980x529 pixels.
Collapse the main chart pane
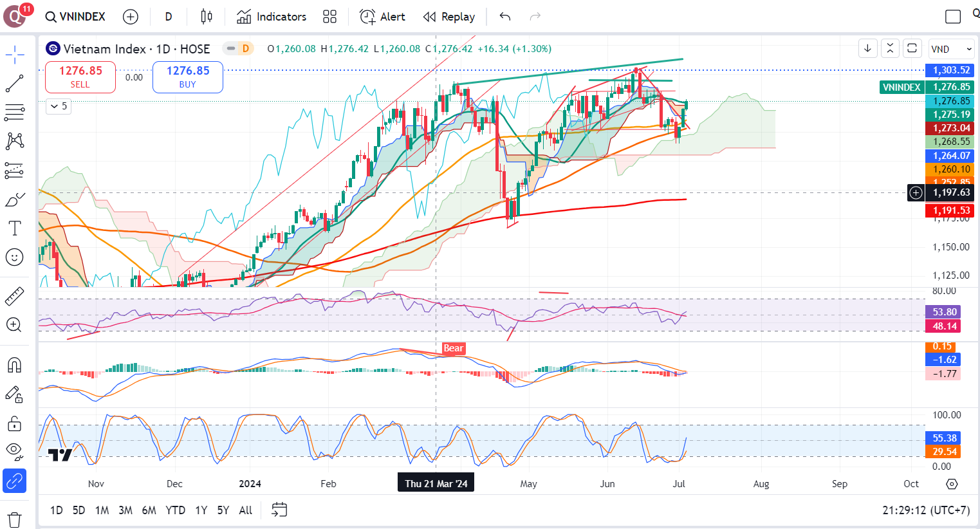point(890,48)
